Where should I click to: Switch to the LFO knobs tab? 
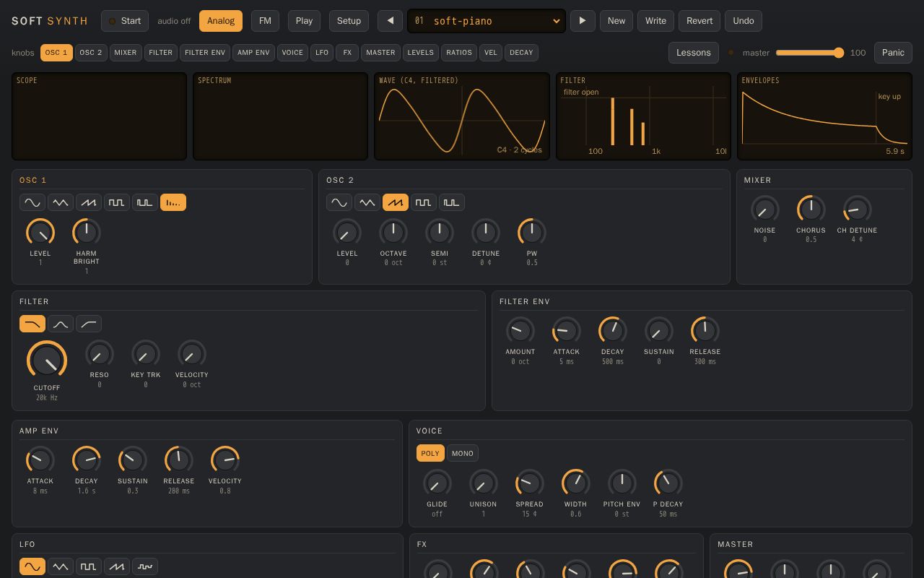(322, 53)
